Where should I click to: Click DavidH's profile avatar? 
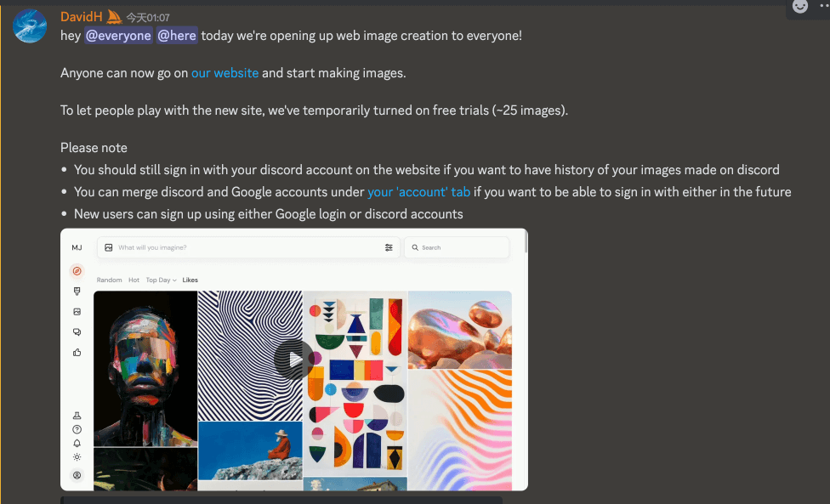(30, 25)
